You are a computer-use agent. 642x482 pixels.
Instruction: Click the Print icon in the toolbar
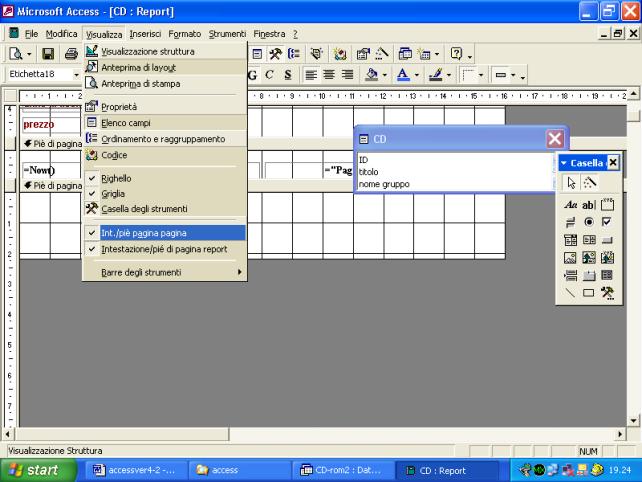tap(71, 54)
